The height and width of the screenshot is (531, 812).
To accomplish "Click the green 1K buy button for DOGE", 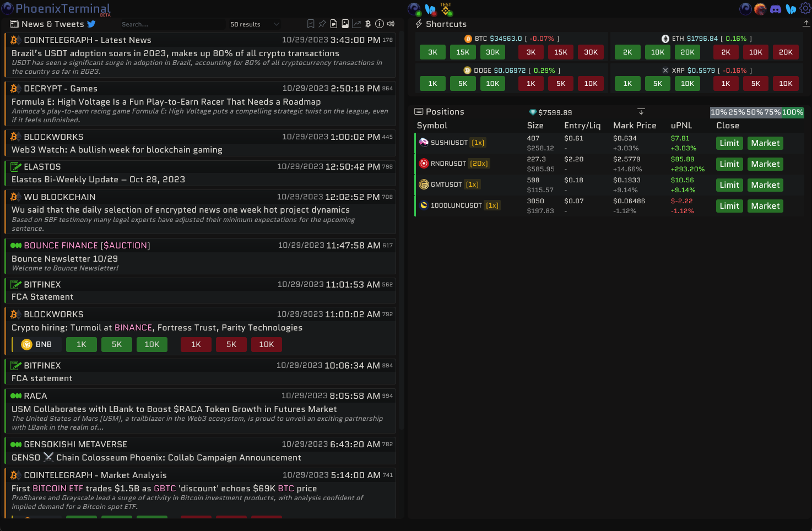I will (433, 83).
